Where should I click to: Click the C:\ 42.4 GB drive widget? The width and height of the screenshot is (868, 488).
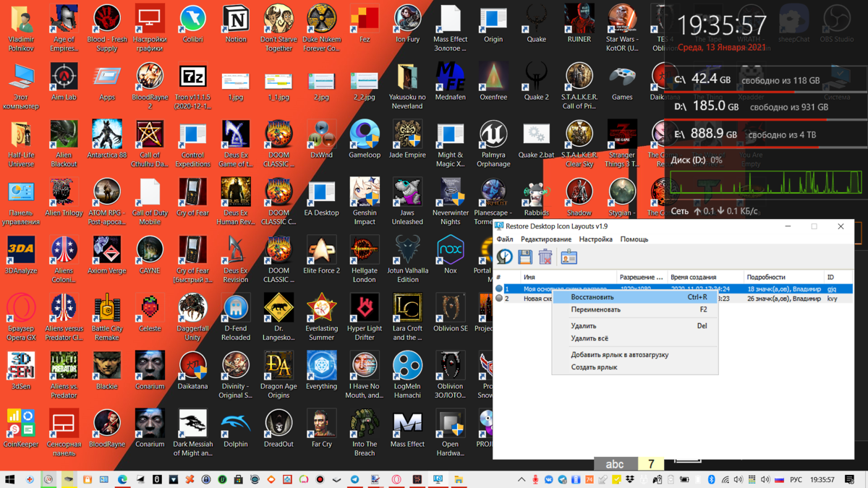(x=766, y=80)
